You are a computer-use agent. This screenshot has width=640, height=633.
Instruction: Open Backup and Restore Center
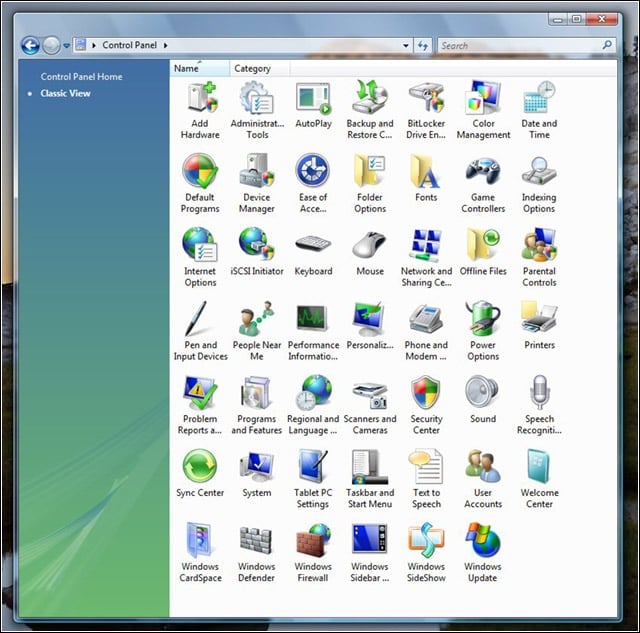pos(370,110)
